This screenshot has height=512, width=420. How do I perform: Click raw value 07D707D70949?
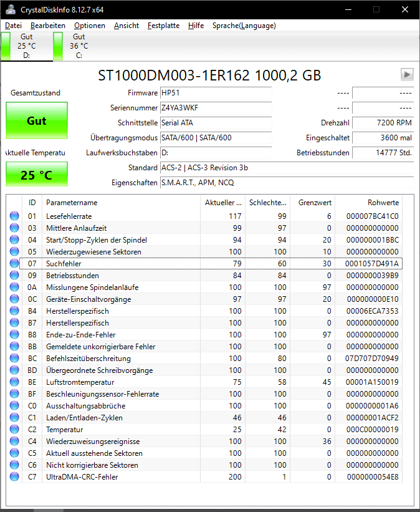tap(371, 358)
